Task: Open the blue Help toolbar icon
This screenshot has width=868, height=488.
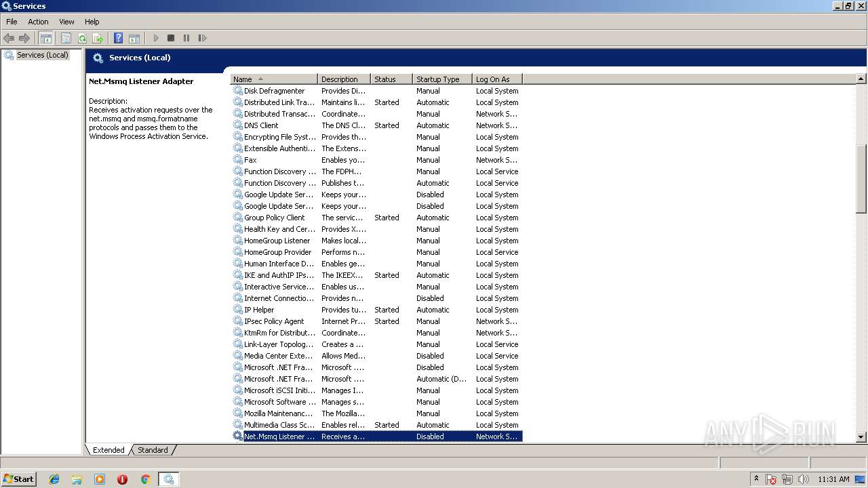Action: (x=118, y=38)
